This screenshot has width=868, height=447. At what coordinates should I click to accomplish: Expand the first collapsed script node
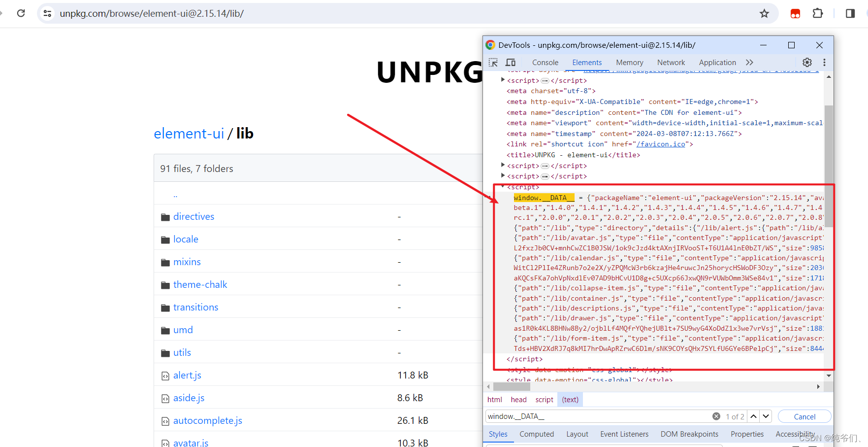coord(503,80)
